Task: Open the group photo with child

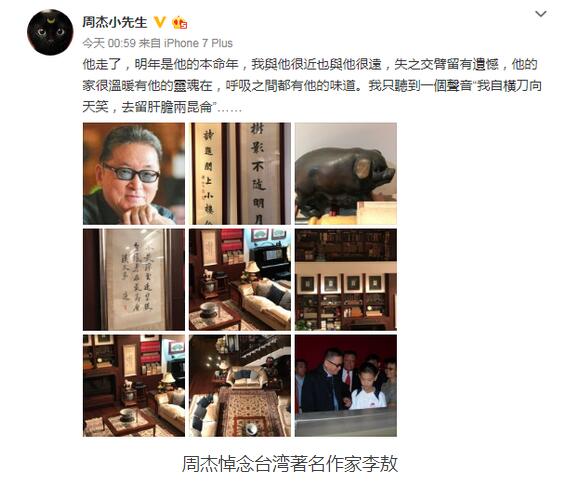Action: (346, 386)
